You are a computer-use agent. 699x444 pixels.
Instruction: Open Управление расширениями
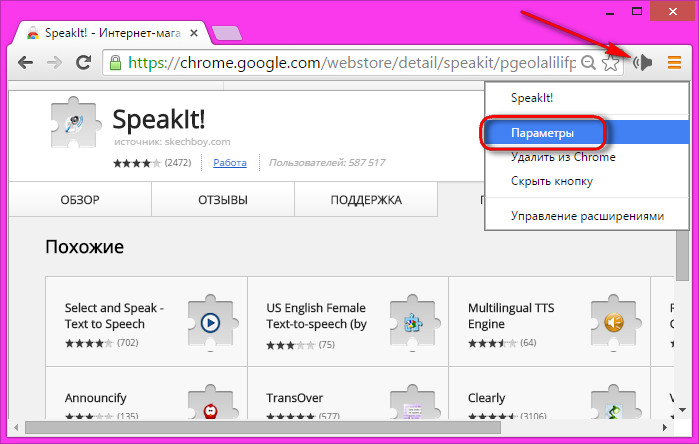click(587, 216)
